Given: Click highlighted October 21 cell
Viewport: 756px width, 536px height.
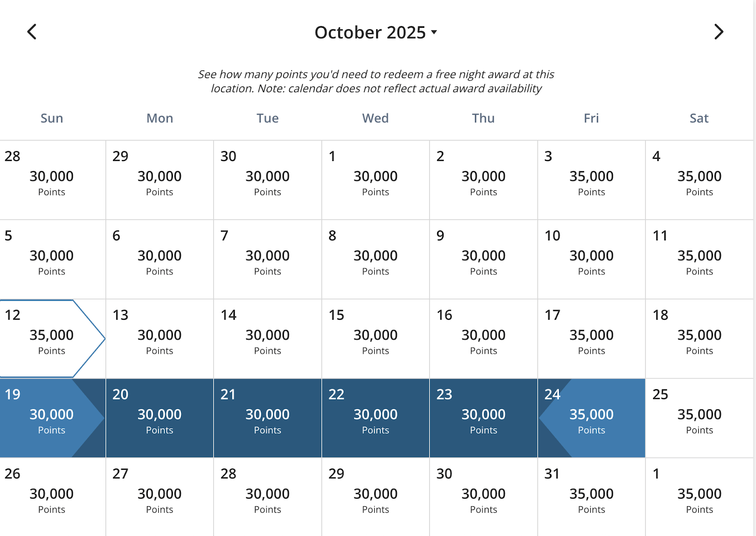Looking at the screenshot, I should coord(267,418).
